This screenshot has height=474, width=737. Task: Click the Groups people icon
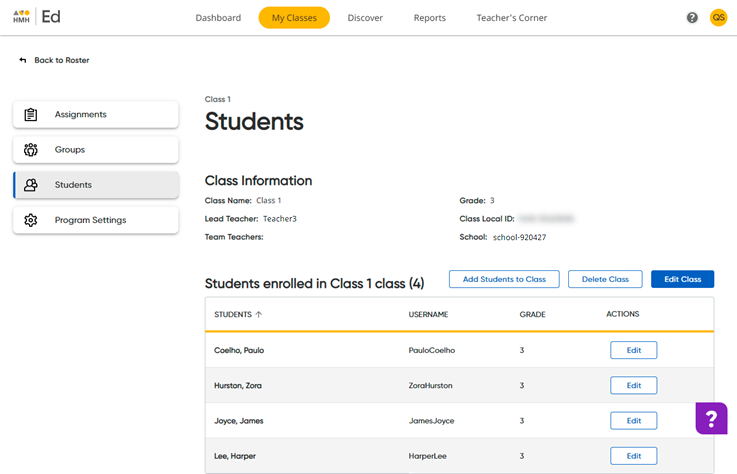(31, 150)
